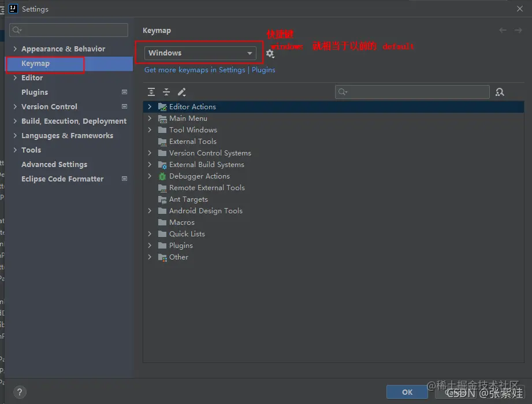Click the Collapse All toolbar icon
The width and height of the screenshot is (532, 404).
click(166, 92)
